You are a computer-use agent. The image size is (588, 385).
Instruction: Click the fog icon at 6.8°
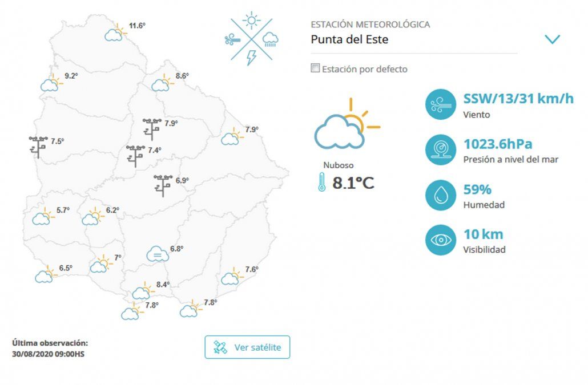(x=156, y=253)
